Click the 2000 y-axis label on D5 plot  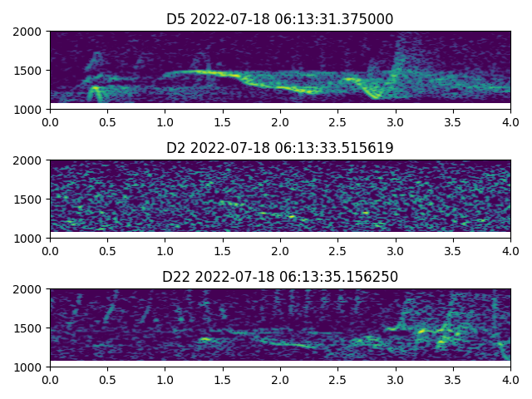tap(30, 32)
